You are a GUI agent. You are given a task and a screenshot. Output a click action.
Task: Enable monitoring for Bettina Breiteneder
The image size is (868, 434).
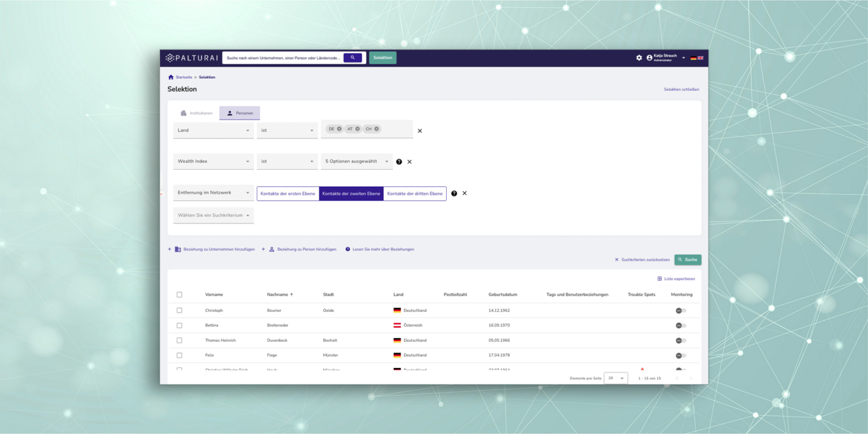coord(681,325)
